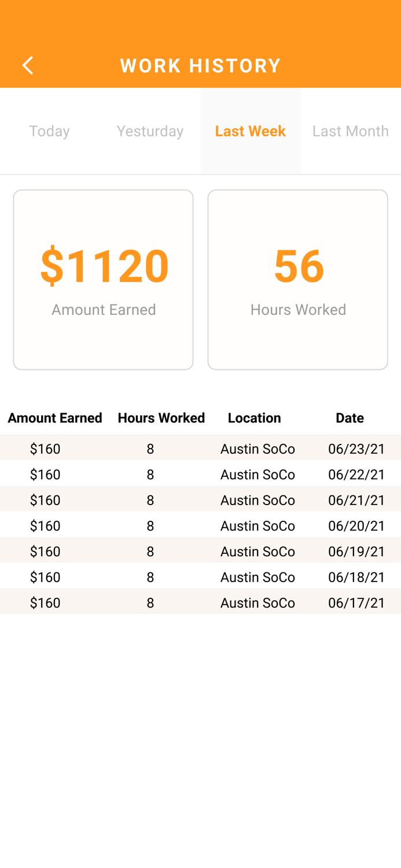Click the Location column header
Image resolution: width=401 pixels, height=868 pixels.
tap(254, 418)
